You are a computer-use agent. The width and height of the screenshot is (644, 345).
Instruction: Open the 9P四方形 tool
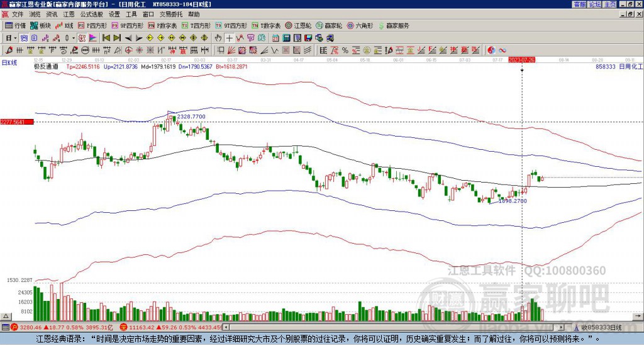(127, 25)
